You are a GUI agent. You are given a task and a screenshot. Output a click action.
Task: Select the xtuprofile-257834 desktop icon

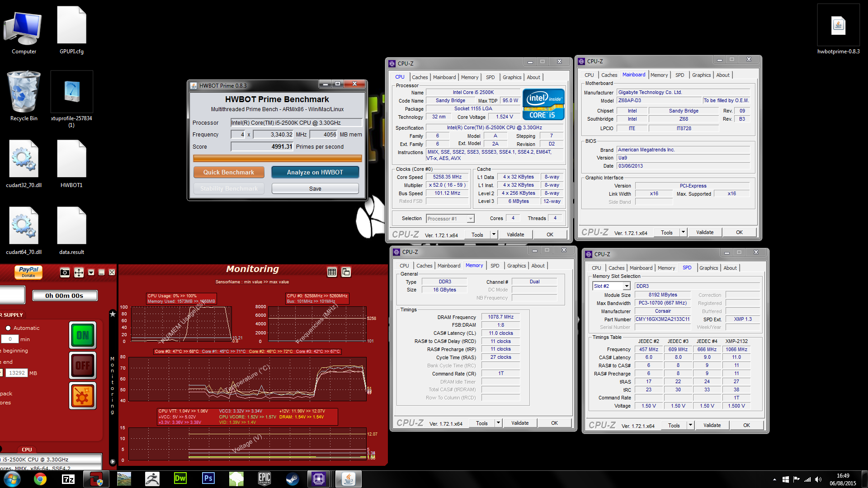tap(71, 99)
